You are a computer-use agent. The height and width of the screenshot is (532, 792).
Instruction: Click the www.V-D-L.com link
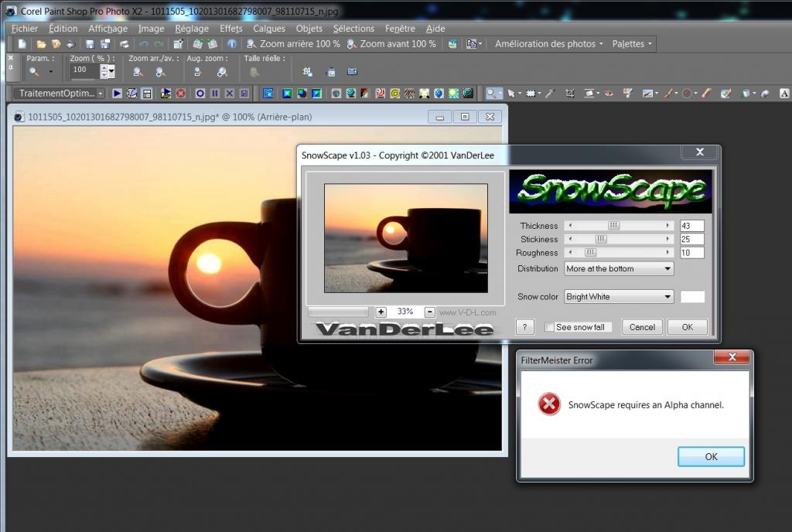point(467,312)
